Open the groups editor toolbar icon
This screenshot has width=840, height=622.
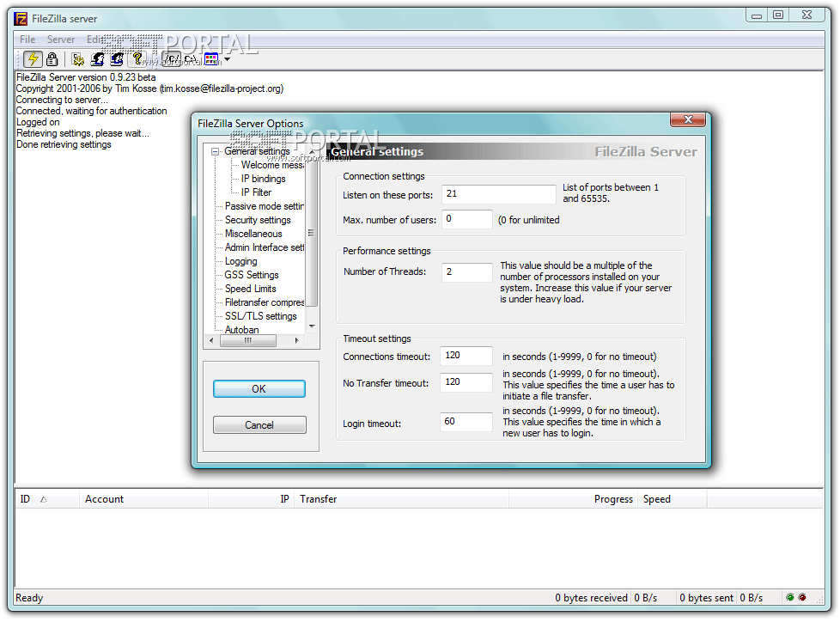pyautogui.click(x=117, y=59)
